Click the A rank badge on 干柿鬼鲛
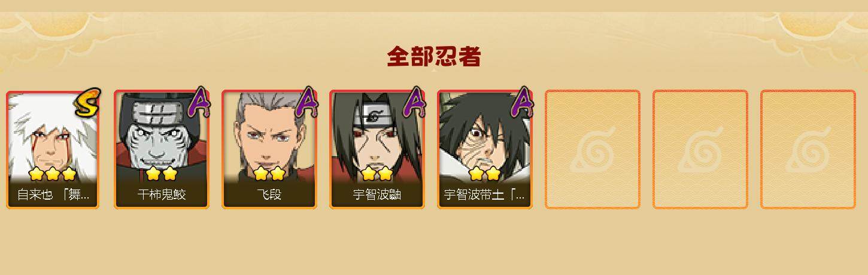Viewport: 868px width, 275px height. pyautogui.click(x=200, y=102)
